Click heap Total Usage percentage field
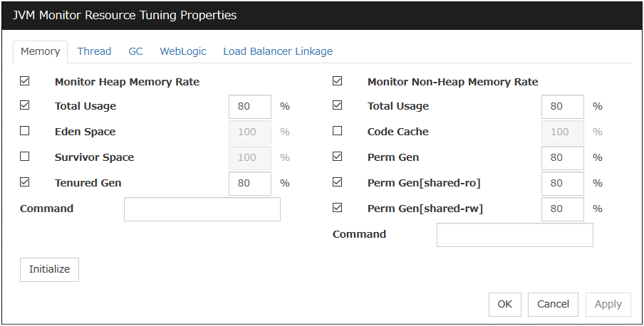 [x=250, y=106]
